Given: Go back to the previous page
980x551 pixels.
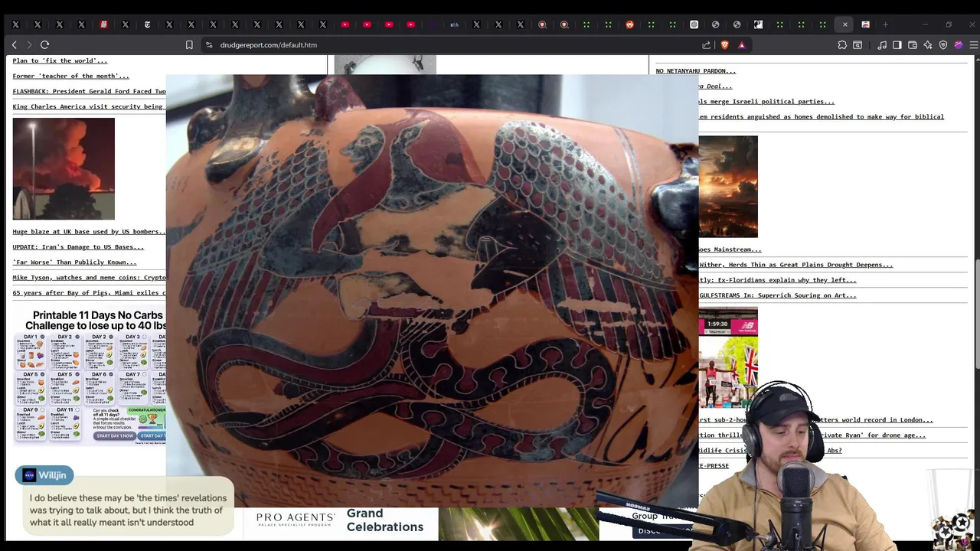Looking at the screenshot, I should click(14, 45).
